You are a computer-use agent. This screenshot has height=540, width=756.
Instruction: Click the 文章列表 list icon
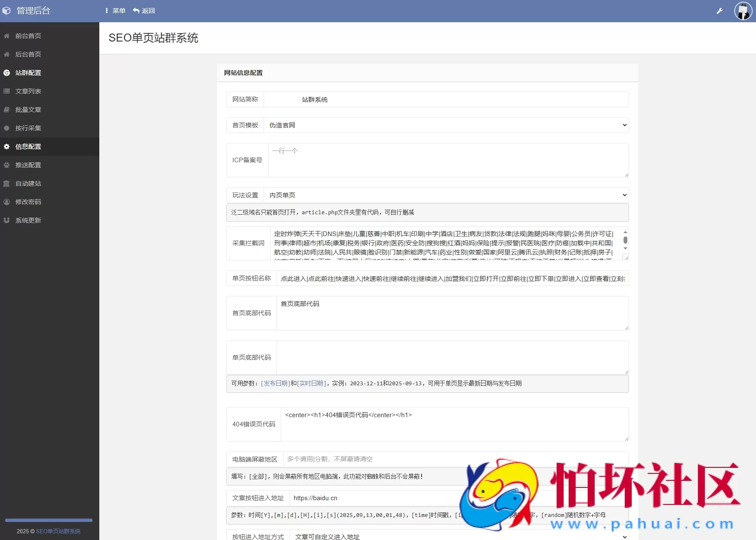tap(6, 91)
